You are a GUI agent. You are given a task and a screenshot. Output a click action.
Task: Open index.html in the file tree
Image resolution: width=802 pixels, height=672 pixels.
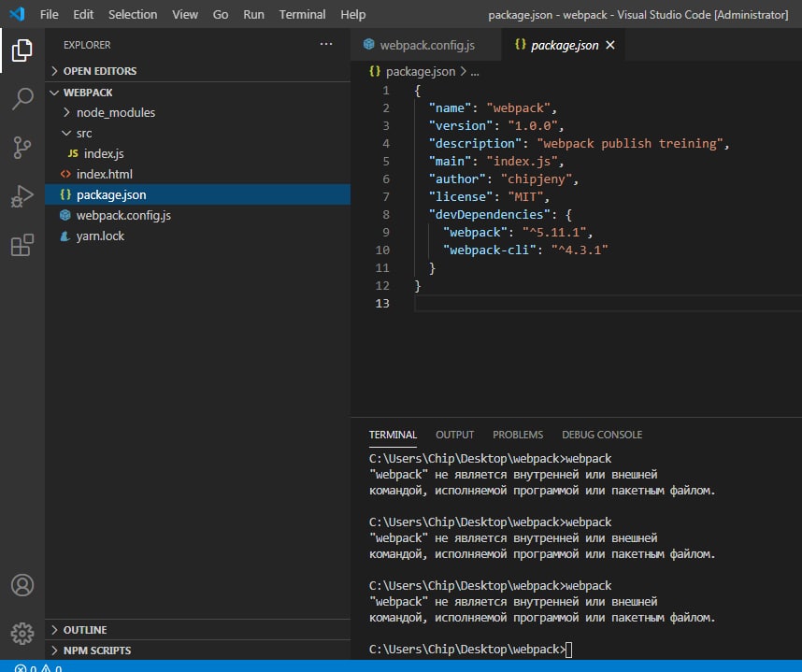197,174
